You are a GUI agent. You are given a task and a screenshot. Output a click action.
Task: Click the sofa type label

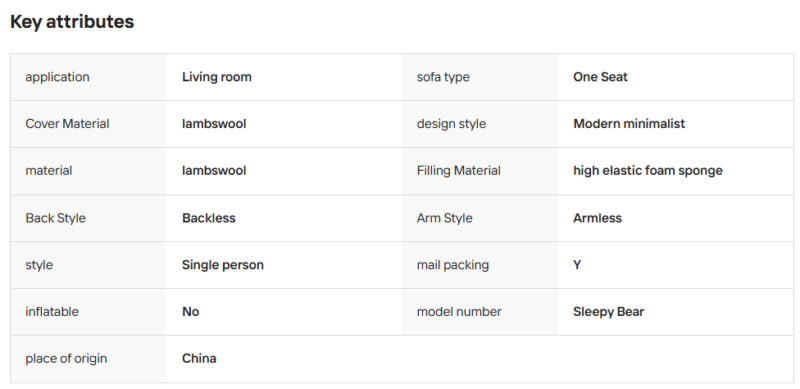click(x=443, y=77)
